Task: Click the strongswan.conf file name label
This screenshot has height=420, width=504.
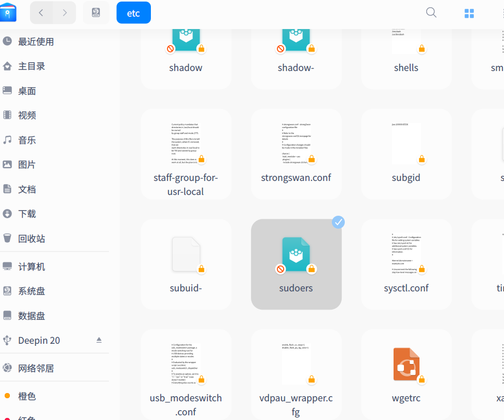Action: coord(296,178)
